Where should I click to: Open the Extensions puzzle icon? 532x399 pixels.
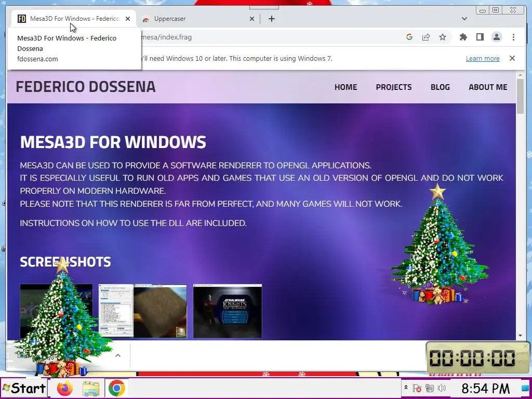point(463,37)
